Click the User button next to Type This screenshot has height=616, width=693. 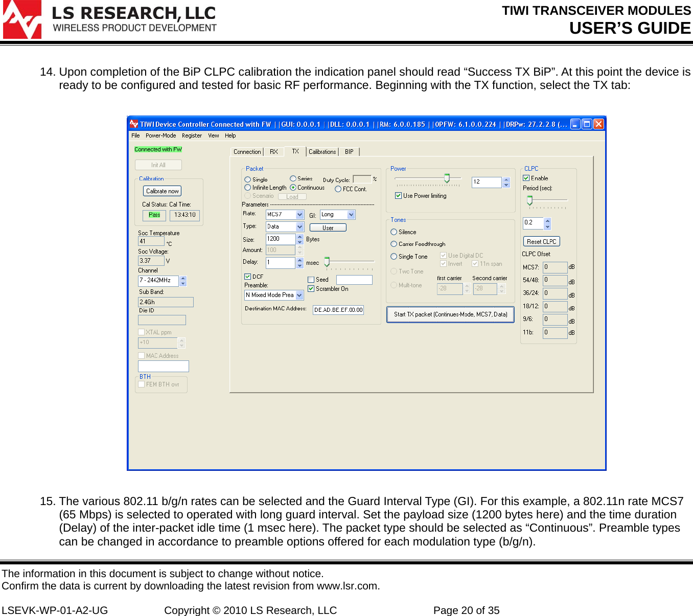(328, 228)
